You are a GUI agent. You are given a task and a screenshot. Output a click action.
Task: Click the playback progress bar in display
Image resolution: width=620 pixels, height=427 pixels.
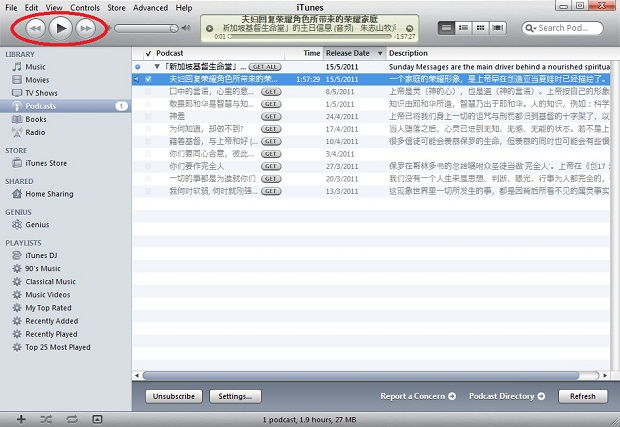310,36
